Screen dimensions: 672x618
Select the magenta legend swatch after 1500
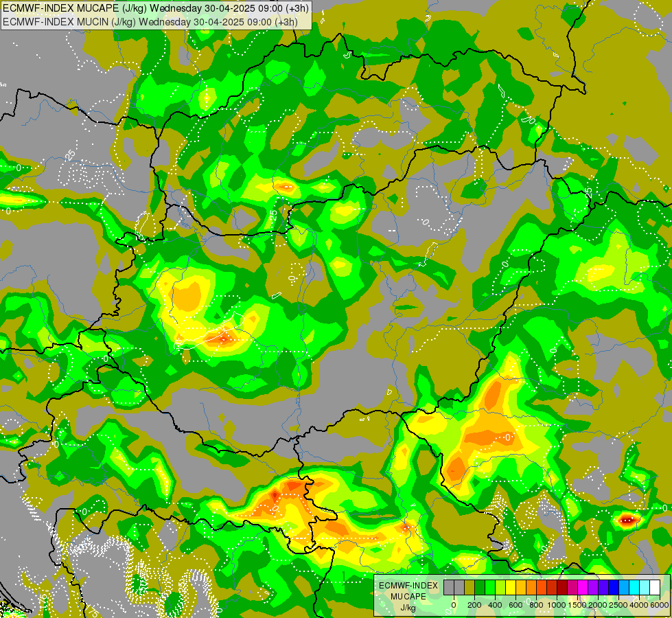click(583, 587)
